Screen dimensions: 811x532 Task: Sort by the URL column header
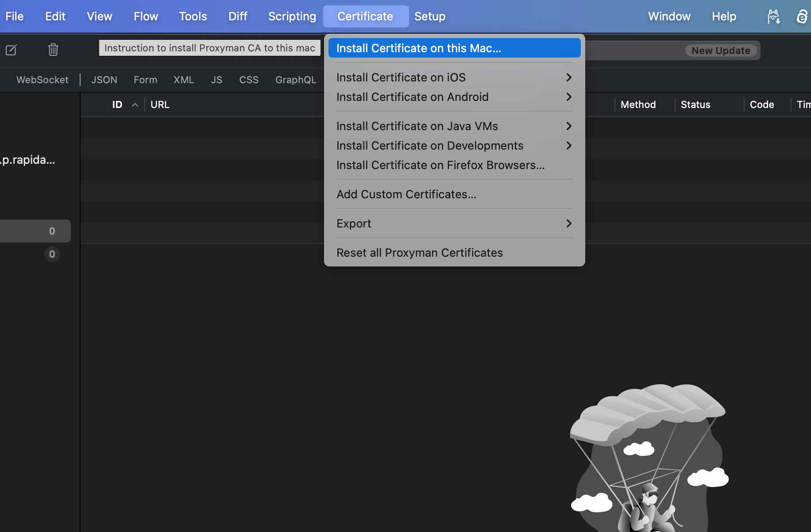point(160,105)
